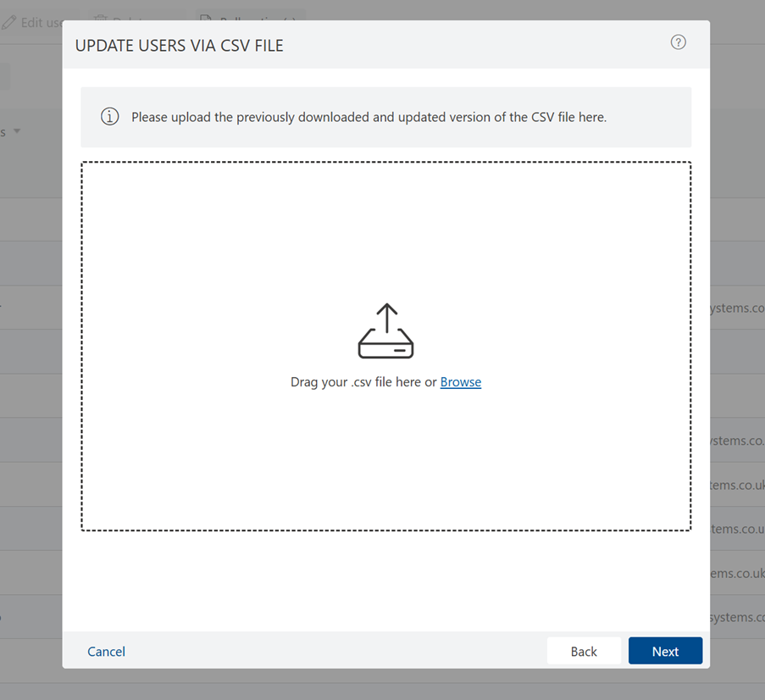Click the UPDATE USERS VIA CSV FILE title
This screenshot has width=765, height=700.
point(180,45)
